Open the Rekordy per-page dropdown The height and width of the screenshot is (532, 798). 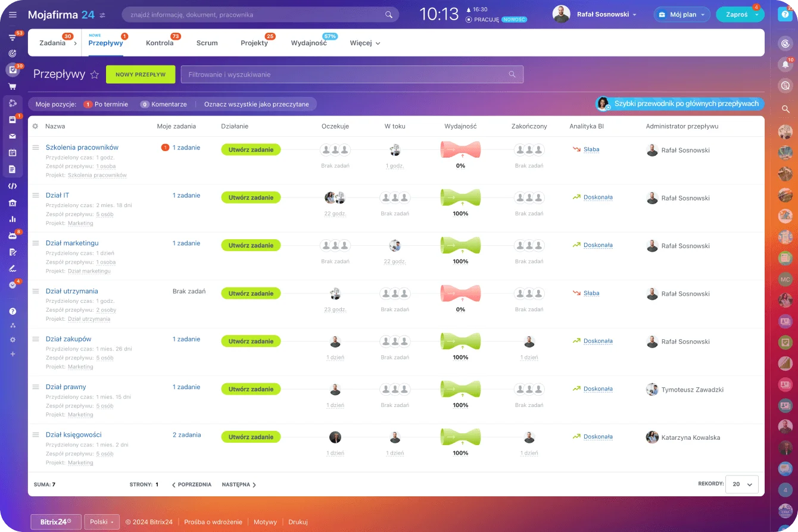coord(741,484)
